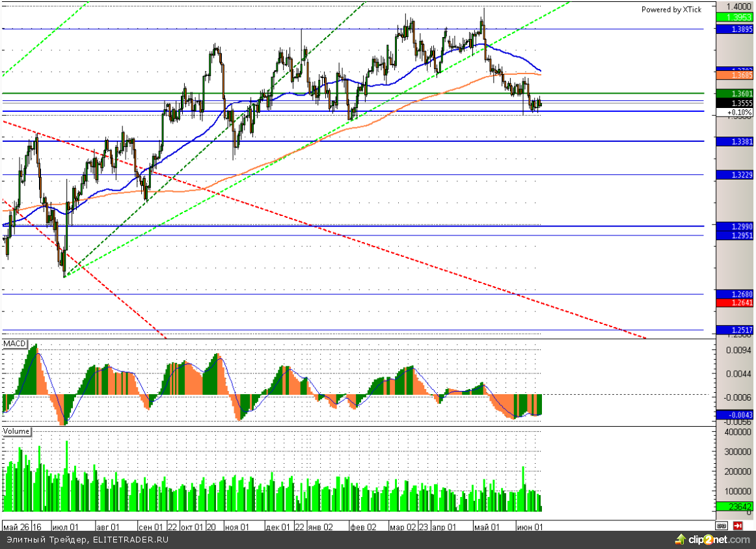Click the MACD indicator panel label

[x=14, y=343]
